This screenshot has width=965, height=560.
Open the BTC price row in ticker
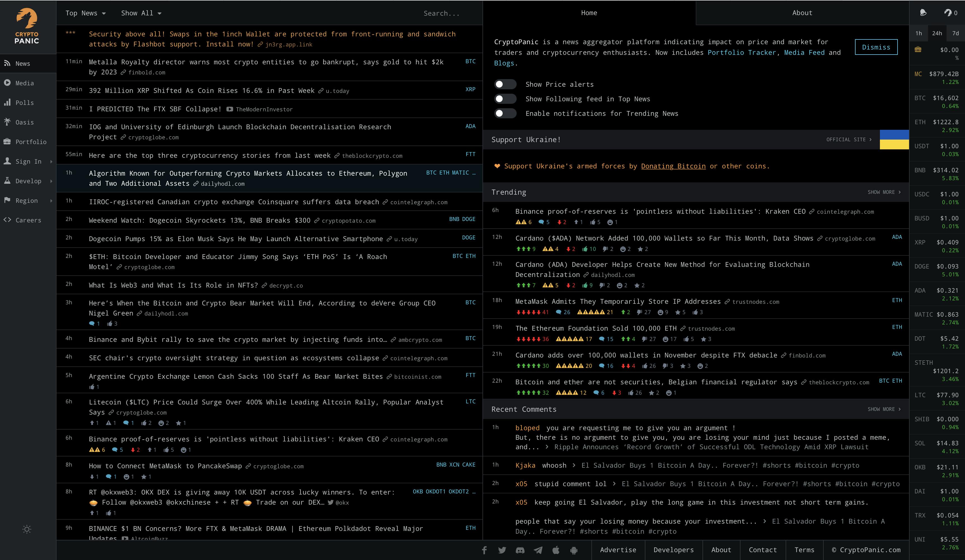coord(937,102)
